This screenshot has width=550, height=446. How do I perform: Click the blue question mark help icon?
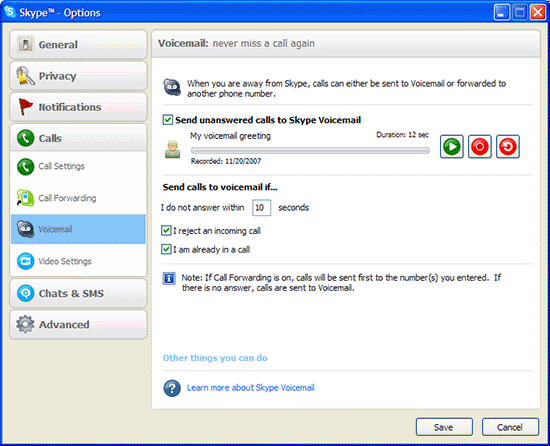[x=172, y=388]
